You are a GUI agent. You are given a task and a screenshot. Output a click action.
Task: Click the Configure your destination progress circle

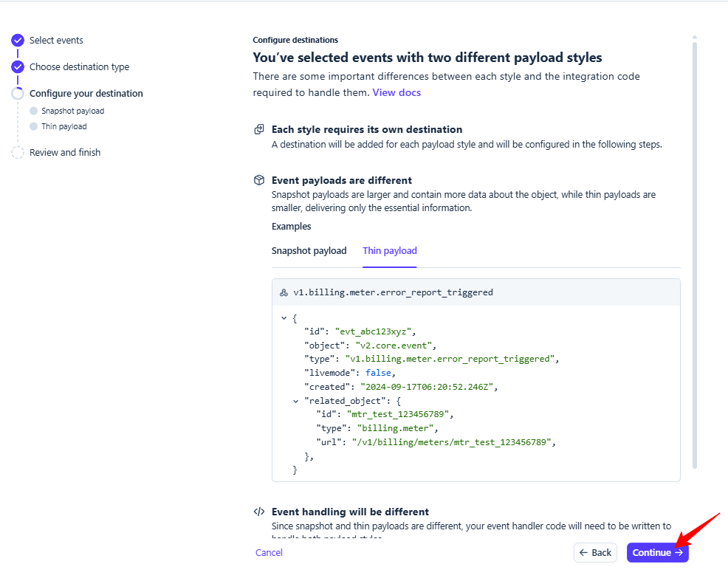18,94
